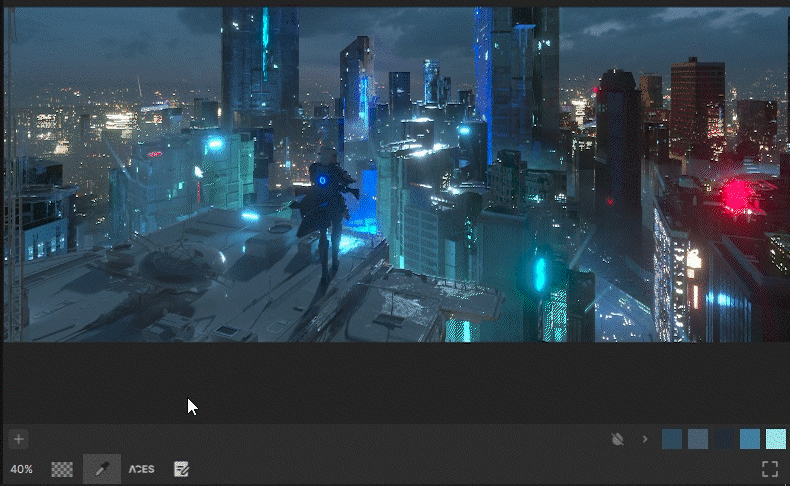Pick the dark navy third swatch
Image resolution: width=790 pixels, height=486 pixels.
(x=724, y=439)
